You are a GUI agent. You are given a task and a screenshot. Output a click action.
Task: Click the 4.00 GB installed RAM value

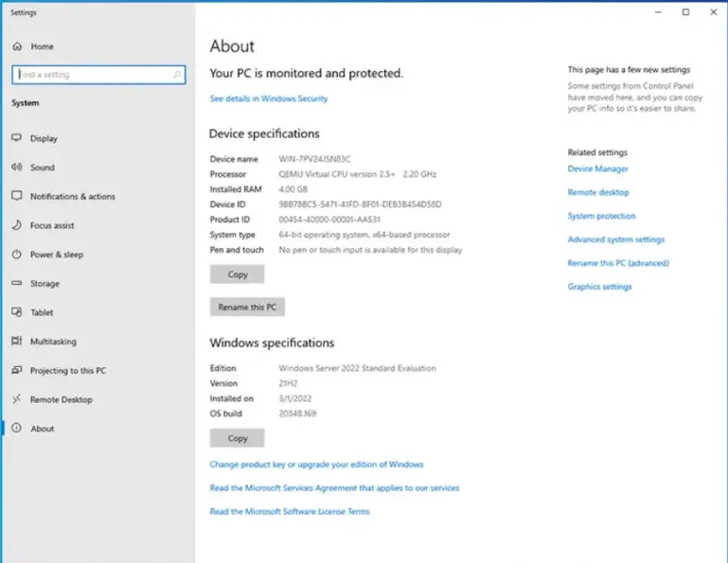point(293,189)
